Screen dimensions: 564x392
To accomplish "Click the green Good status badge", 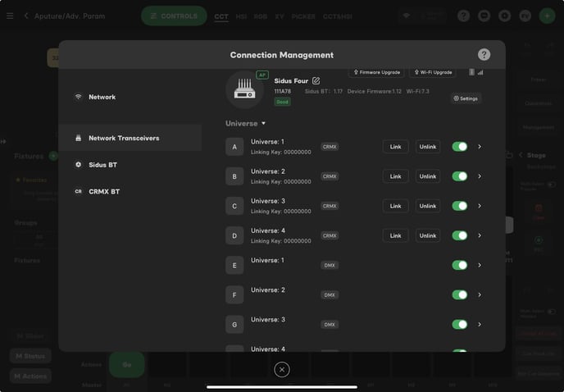I will [282, 102].
